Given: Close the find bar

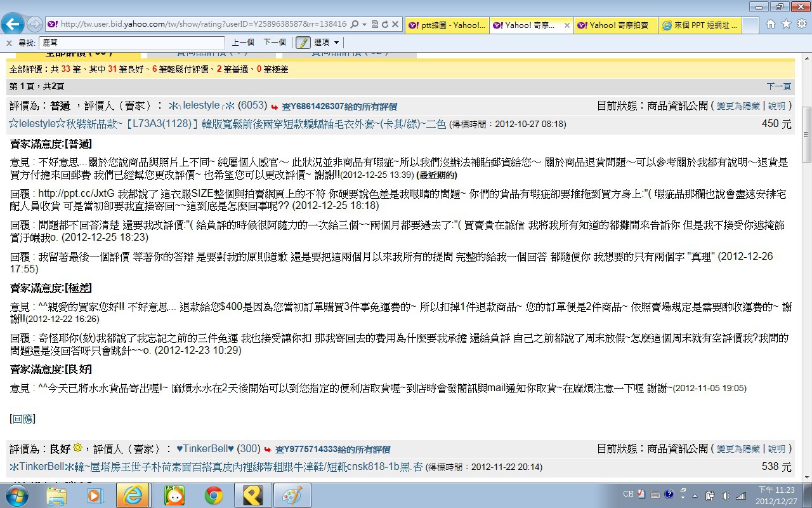Looking at the screenshot, I should 9,43.
